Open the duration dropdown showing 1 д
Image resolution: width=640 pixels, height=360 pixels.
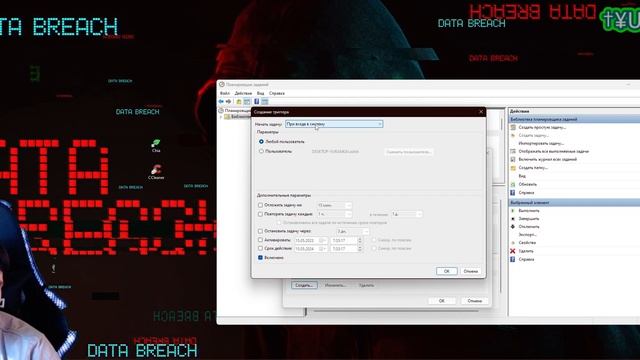[x=407, y=214]
